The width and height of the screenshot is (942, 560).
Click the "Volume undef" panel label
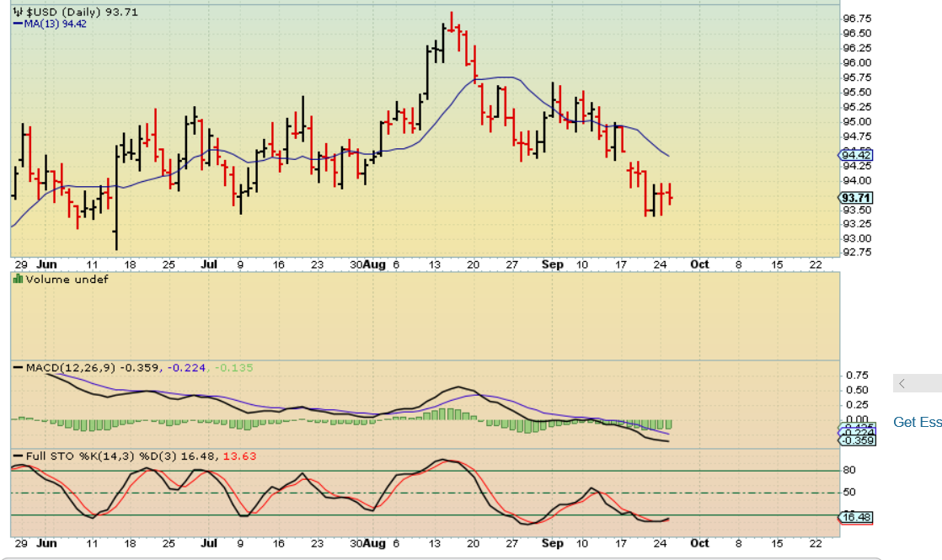tap(67, 279)
